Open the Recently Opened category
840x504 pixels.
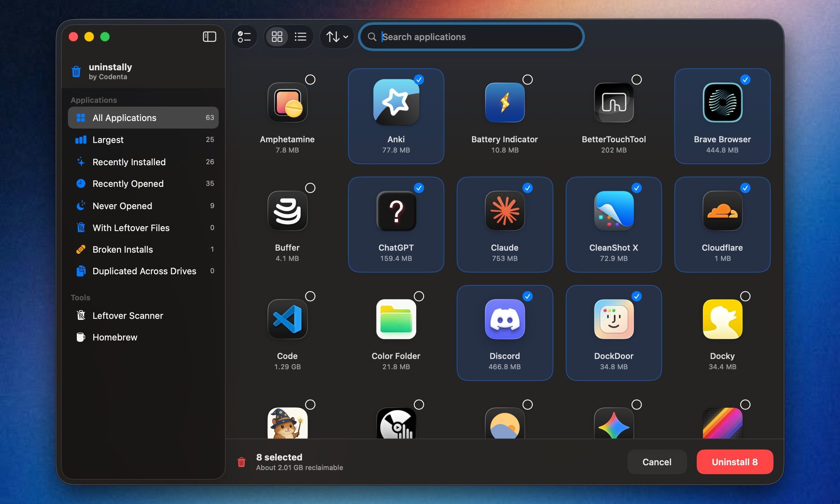pyautogui.click(x=143, y=183)
